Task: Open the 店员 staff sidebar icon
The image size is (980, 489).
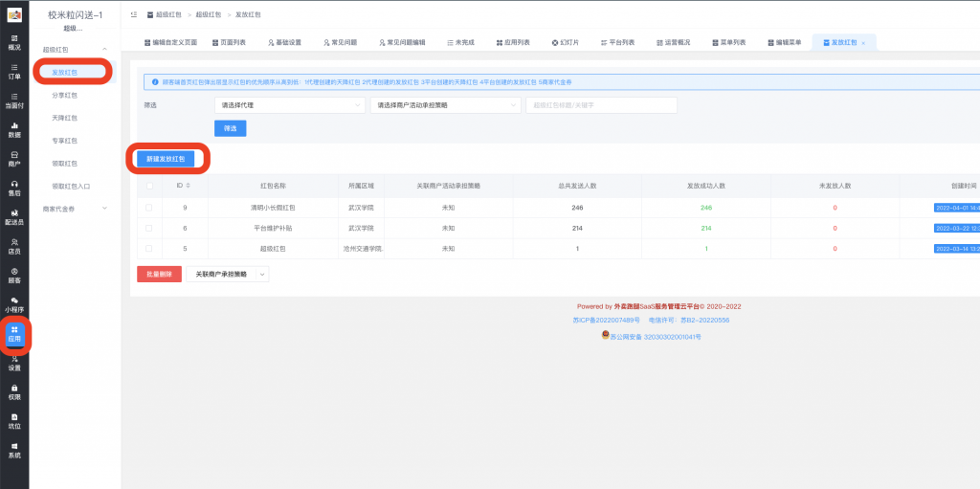Action: [13, 246]
